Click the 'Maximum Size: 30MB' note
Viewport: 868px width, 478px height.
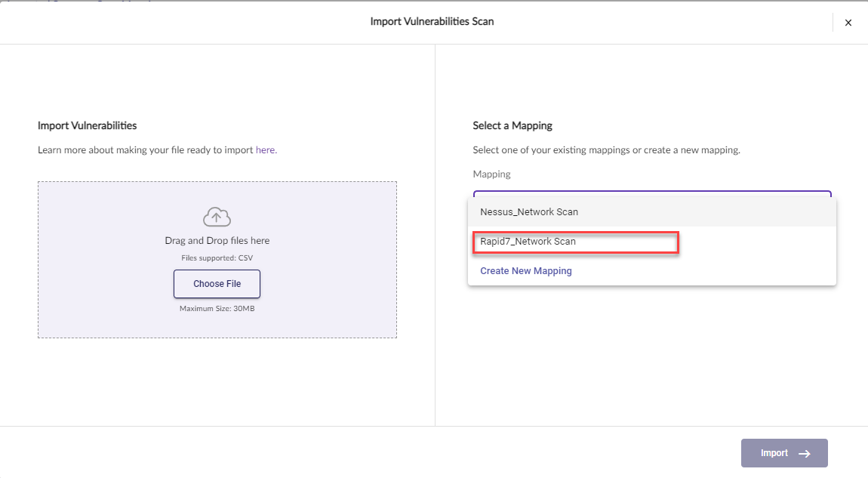(217, 308)
